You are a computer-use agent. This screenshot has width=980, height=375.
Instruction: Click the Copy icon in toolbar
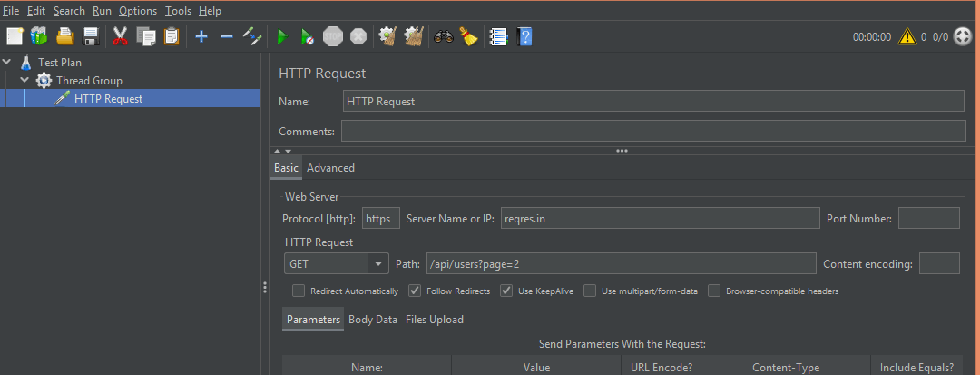pos(145,37)
